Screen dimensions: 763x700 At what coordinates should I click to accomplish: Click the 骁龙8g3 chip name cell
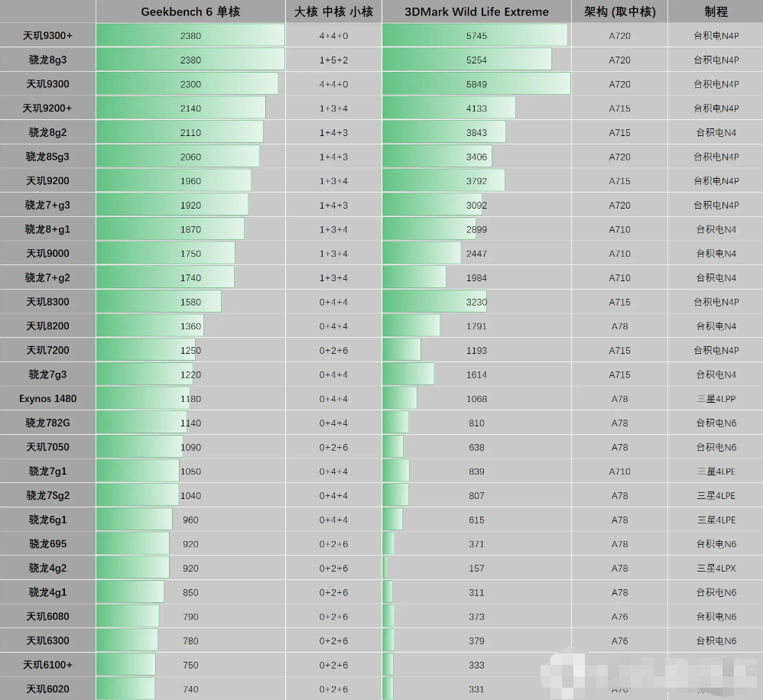click(x=47, y=60)
